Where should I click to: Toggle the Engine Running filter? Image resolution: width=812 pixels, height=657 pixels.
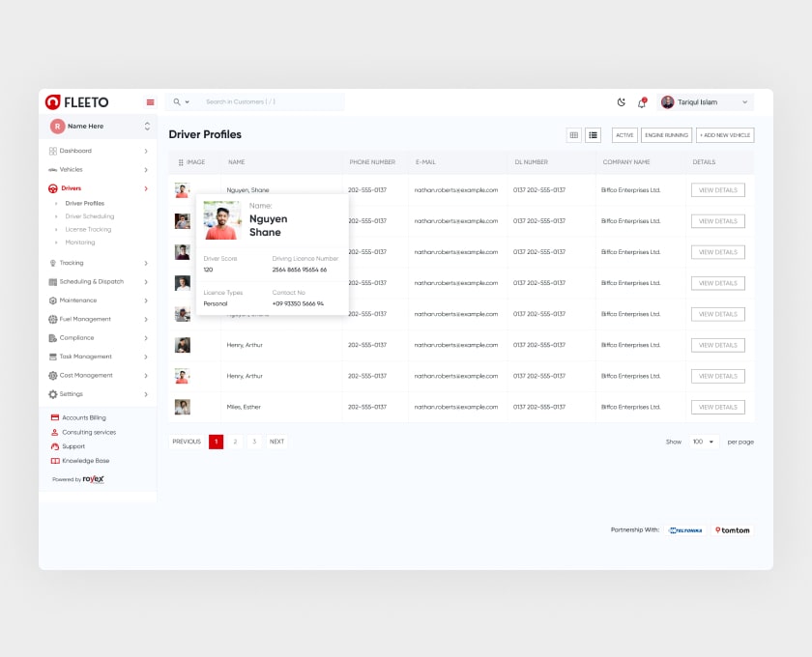(666, 135)
